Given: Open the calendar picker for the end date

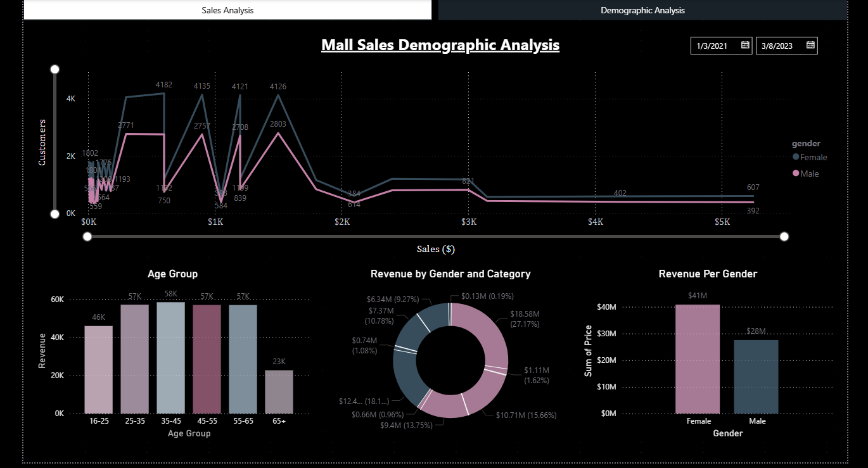Looking at the screenshot, I should point(810,45).
